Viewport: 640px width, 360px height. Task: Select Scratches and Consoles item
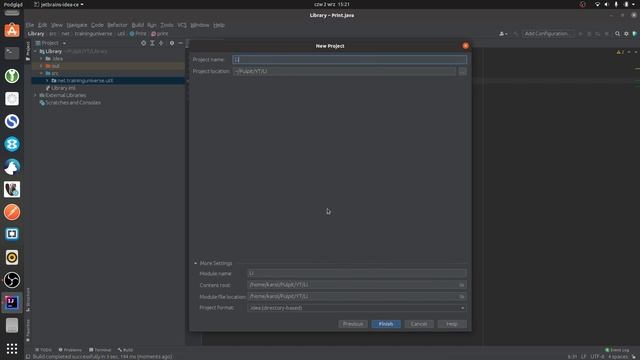[73, 103]
